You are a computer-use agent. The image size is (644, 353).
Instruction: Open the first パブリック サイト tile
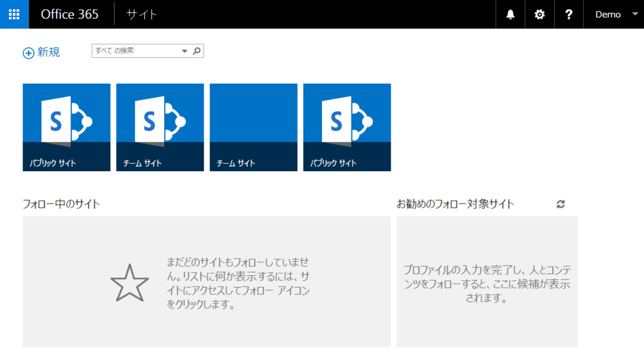pyautogui.click(x=67, y=127)
